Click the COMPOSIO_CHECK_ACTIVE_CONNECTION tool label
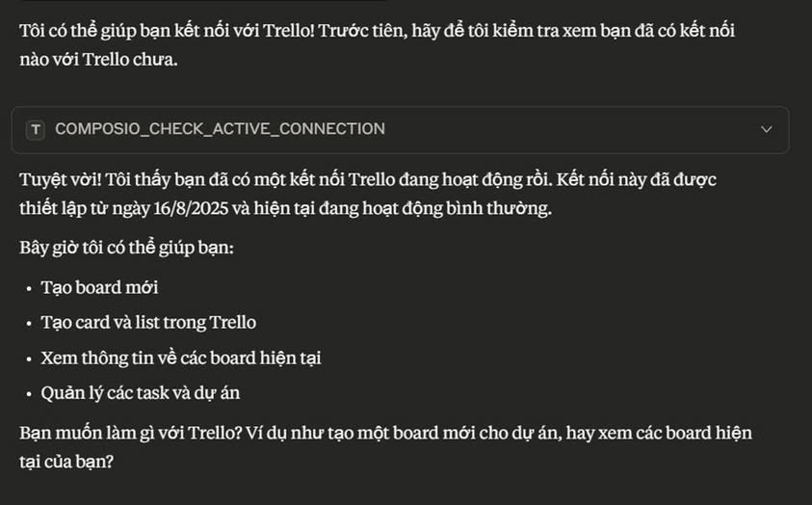 (220, 129)
